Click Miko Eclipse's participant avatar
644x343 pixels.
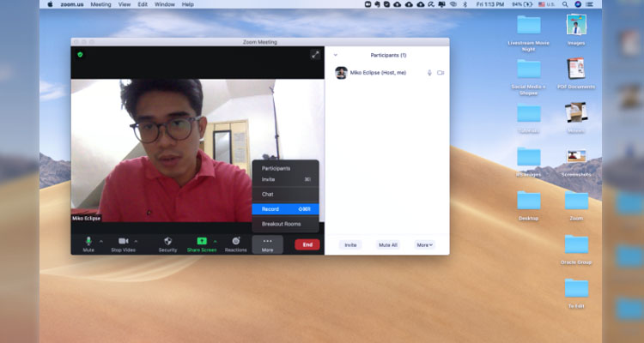click(341, 73)
